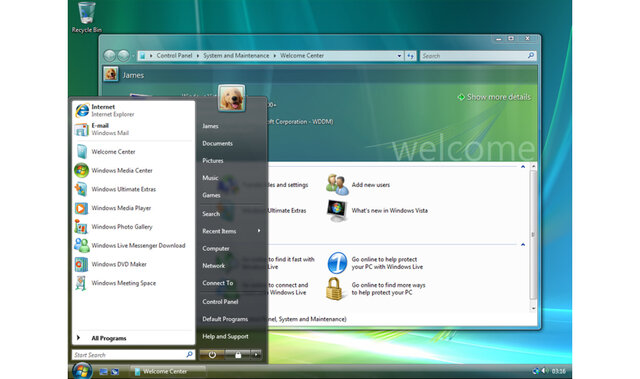Click Welcome Center scrollbar up arrow
Viewport: 640px width, 379px height.
click(x=533, y=166)
